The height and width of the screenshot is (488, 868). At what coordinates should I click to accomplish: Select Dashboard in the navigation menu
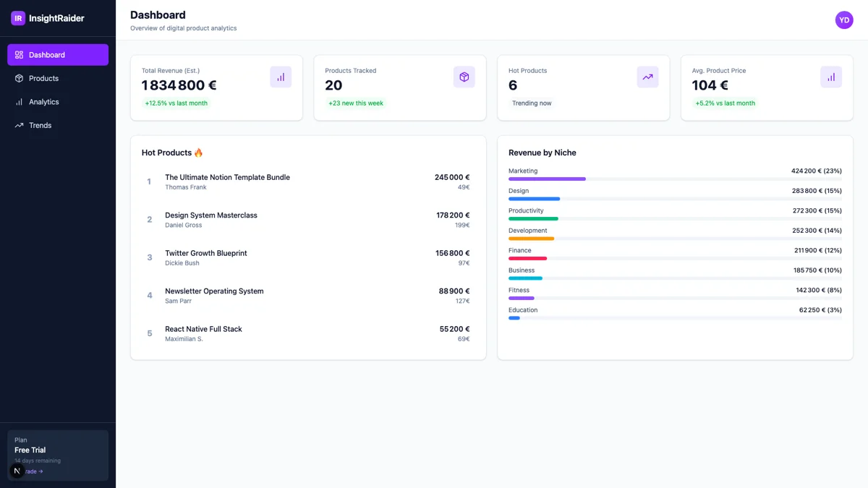[46, 54]
